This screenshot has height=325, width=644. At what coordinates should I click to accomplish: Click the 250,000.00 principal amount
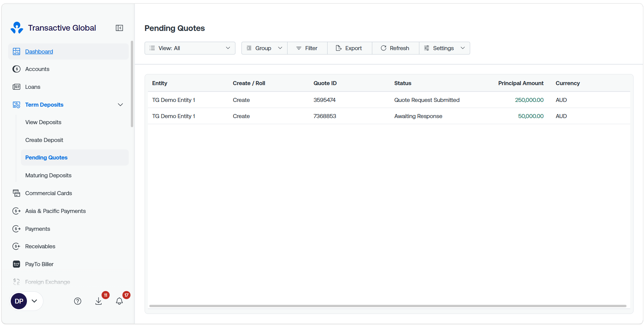click(x=529, y=100)
